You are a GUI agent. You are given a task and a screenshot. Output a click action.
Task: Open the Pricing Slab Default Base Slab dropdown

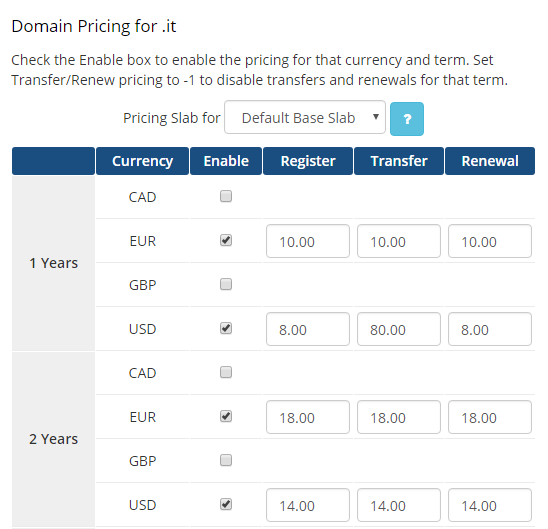click(305, 117)
